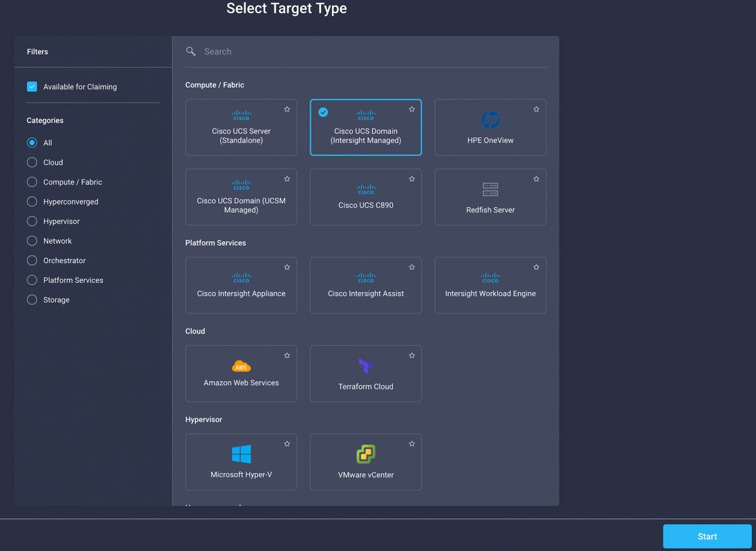Pick the Terraform Cloud logo
Viewport: 756px width, 551px height.
pos(365,366)
